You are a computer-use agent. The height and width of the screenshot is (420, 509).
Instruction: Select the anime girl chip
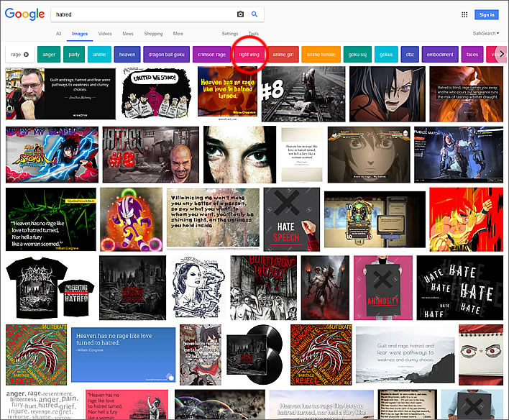click(x=283, y=55)
